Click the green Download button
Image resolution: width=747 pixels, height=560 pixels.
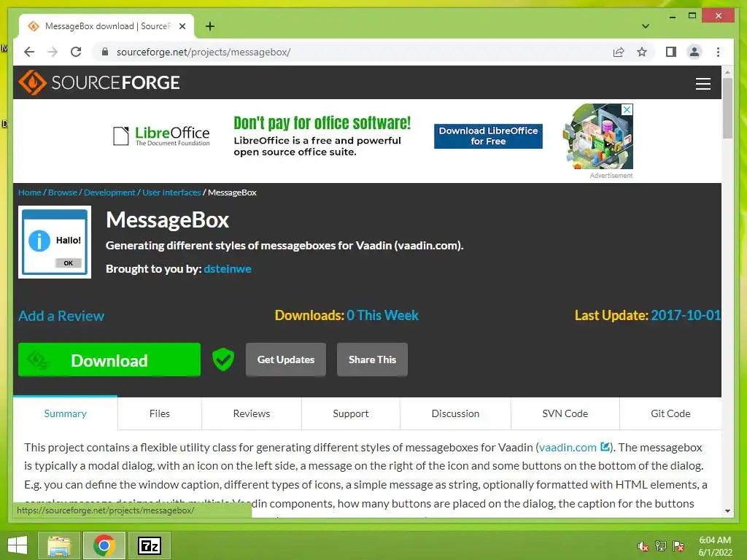pyautogui.click(x=109, y=360)
